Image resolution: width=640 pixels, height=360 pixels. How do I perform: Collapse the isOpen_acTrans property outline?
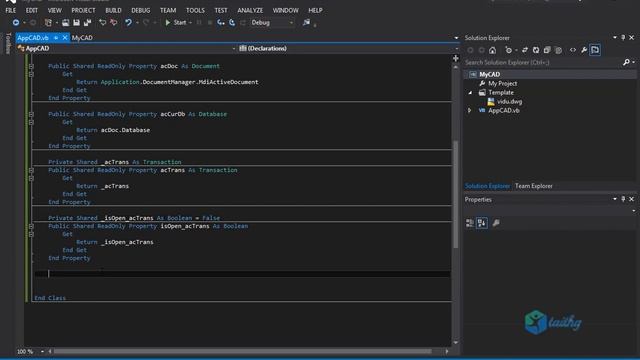pos(31,226)
